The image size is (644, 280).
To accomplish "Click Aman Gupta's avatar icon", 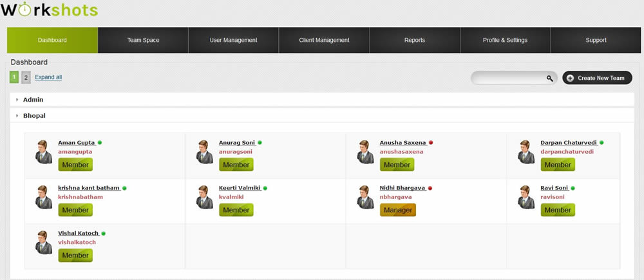I will (44, 152).
